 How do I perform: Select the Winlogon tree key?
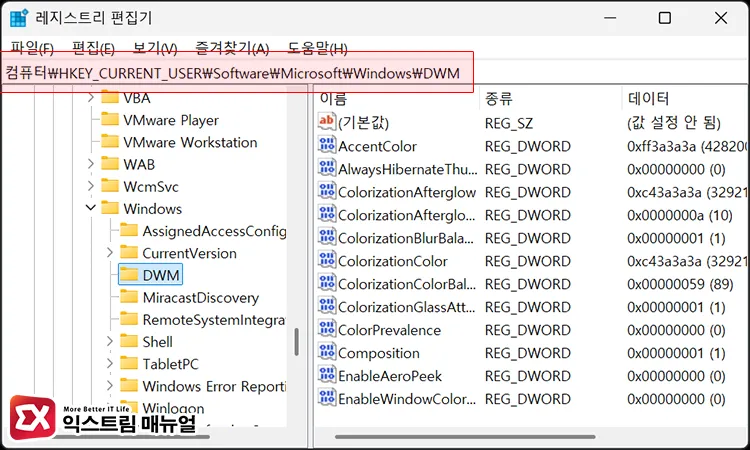[x=173, y=408]
